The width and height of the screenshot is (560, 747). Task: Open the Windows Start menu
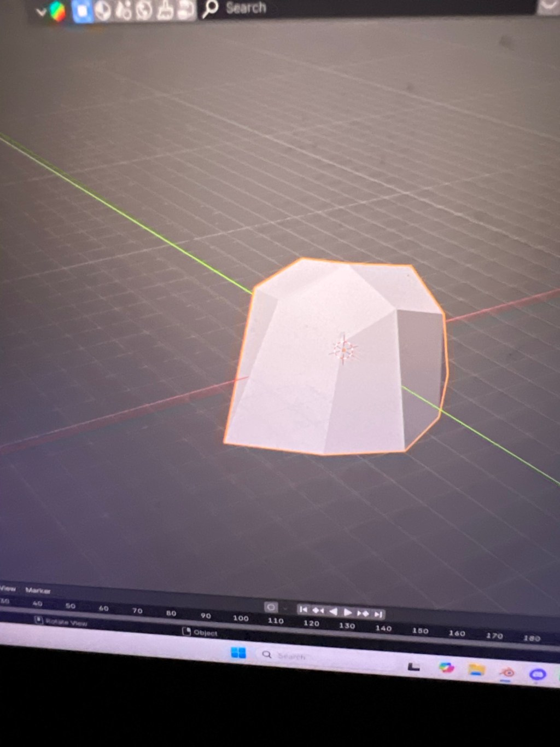(x=238, y=653)
